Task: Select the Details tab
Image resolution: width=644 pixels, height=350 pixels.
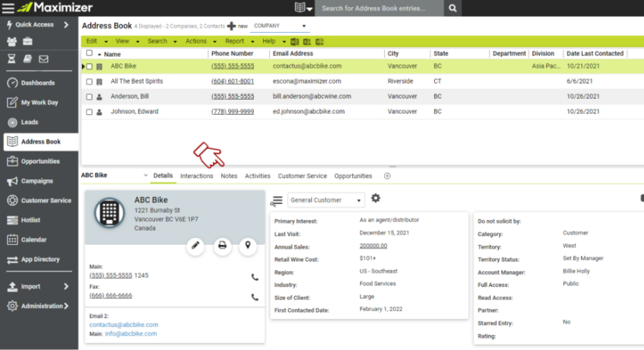Action: pos(163,176)
